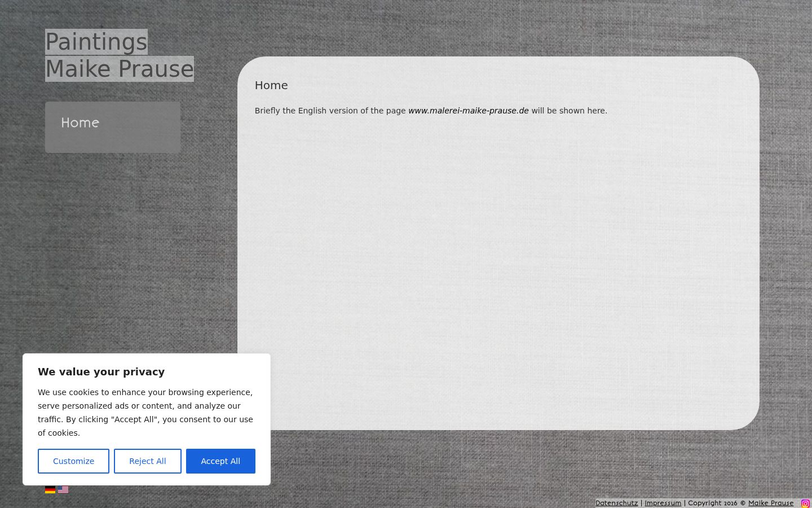Open the Datenschutz footer link
This screenshot has width=812, height=508.
616,503
